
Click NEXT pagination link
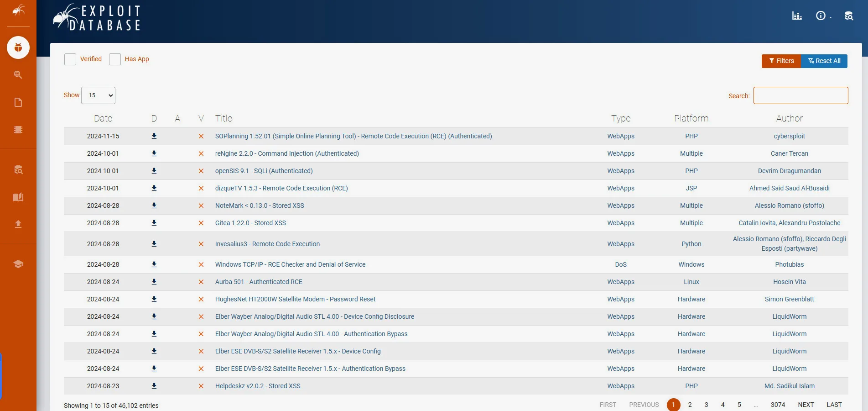(x=806, y=405)
